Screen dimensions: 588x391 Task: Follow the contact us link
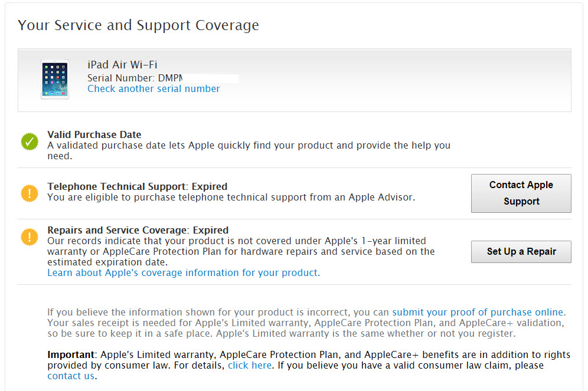pos(70,376)
